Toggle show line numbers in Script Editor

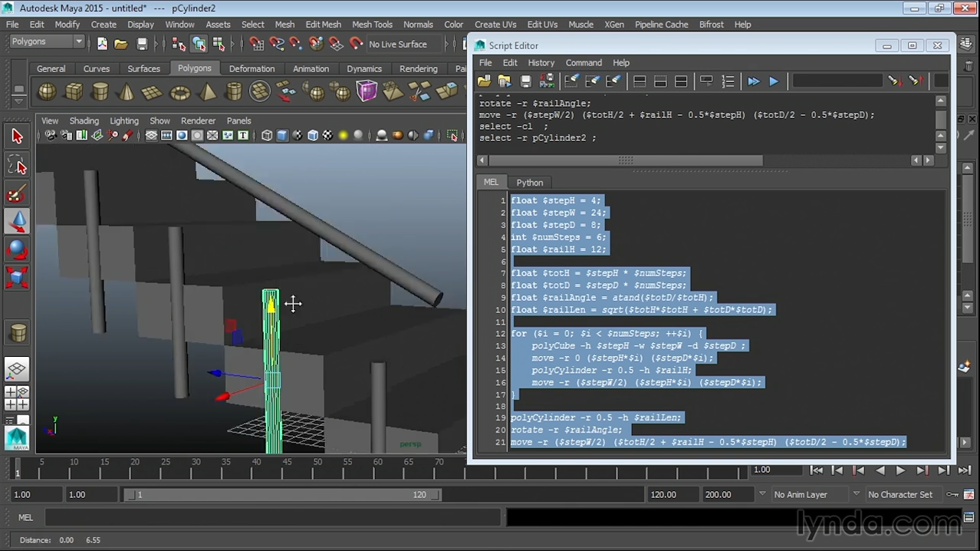(728, 81)
